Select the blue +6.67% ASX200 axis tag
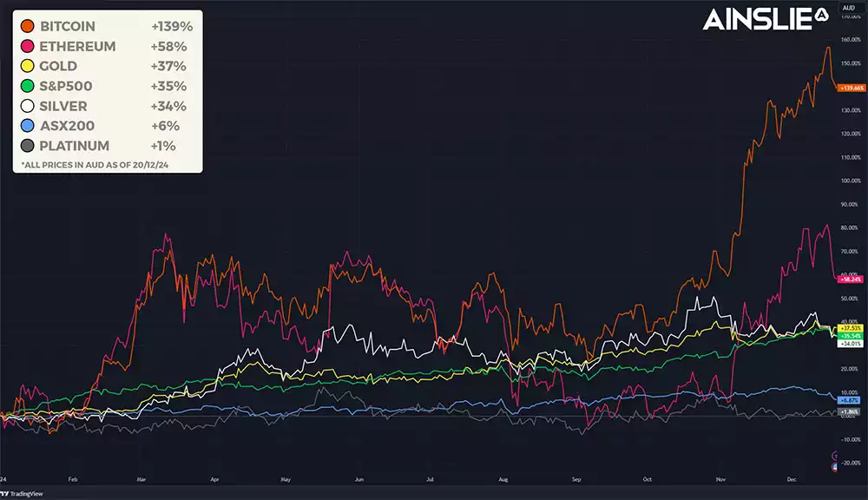The image size is (868, 500). coord(850,399)
